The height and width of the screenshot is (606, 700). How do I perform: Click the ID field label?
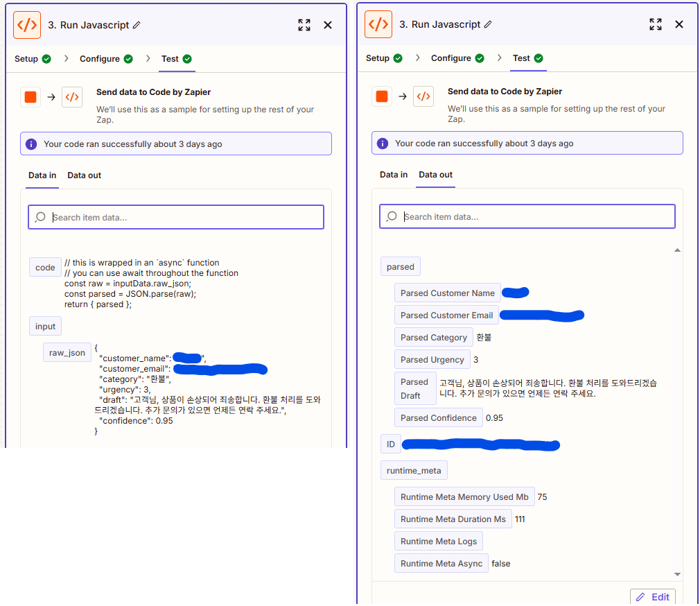[x=391, y=444]
